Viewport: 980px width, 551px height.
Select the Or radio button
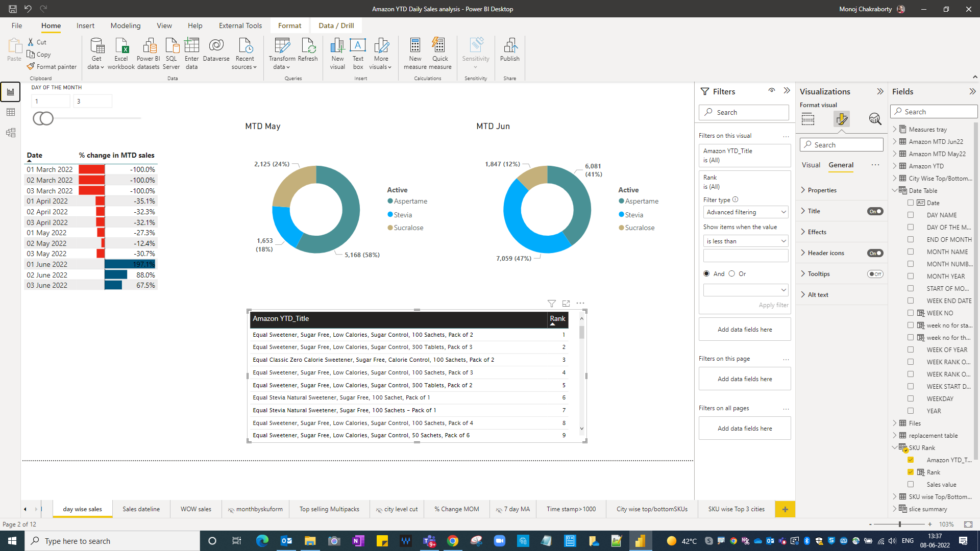tap(732, 273)
